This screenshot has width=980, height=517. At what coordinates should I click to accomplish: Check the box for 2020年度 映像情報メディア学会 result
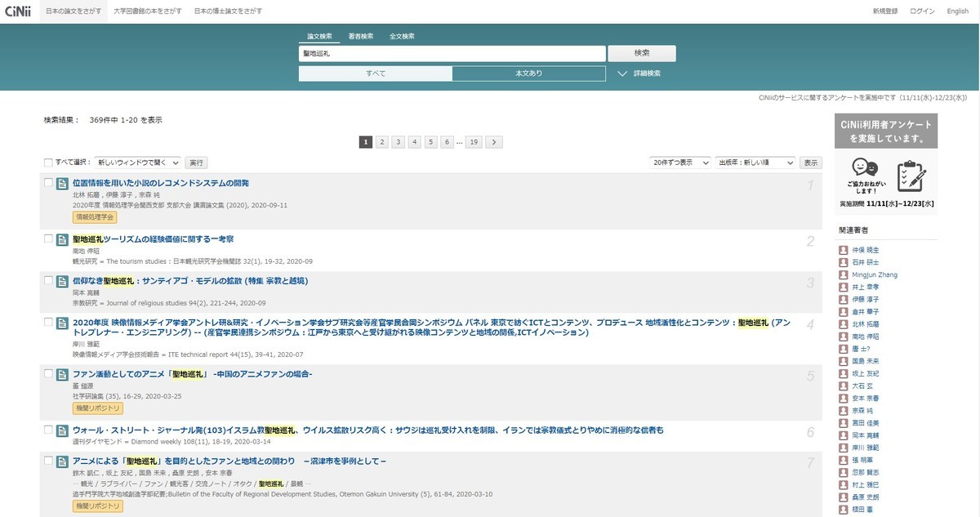48,323
